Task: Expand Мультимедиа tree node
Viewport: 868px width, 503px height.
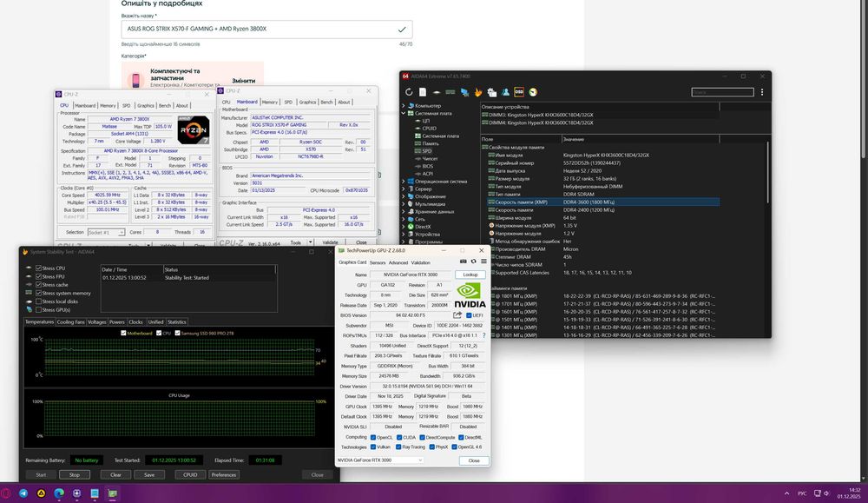Action: coord(403,204)
